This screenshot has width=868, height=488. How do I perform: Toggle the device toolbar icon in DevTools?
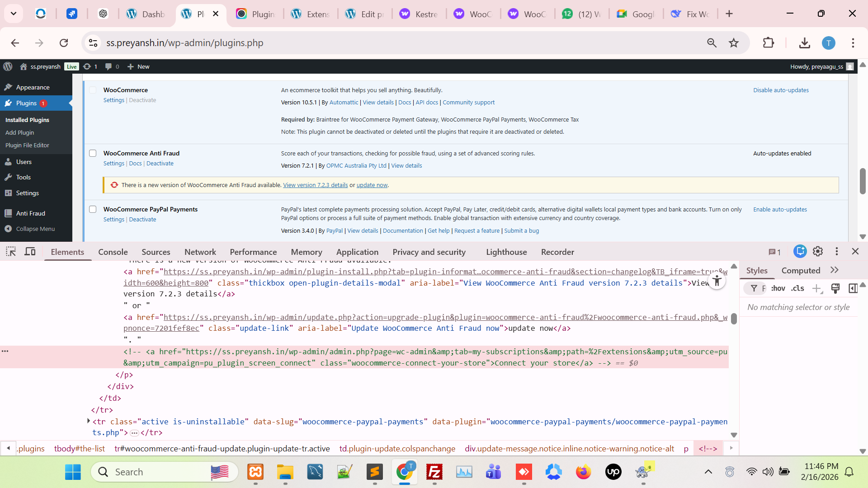tap(30, 252)
